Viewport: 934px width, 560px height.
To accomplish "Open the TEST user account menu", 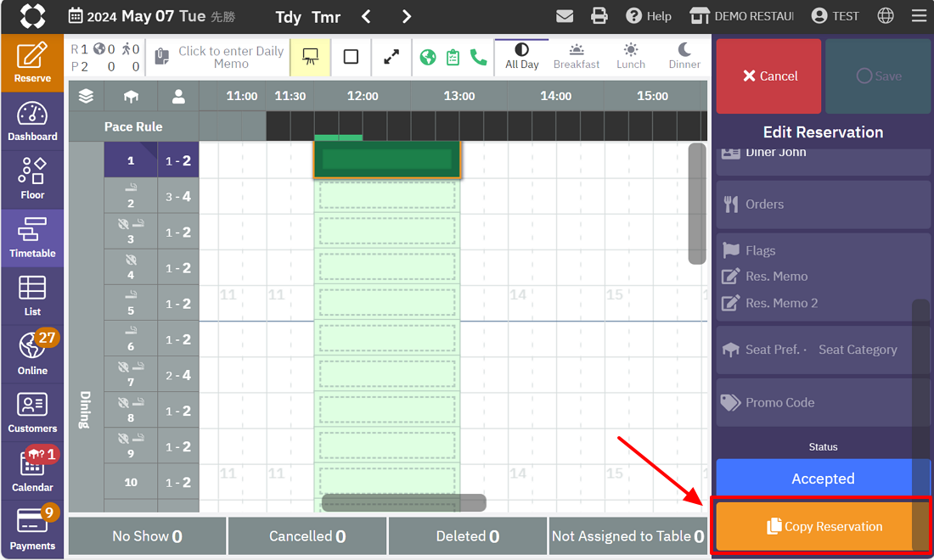I will 836,16.
